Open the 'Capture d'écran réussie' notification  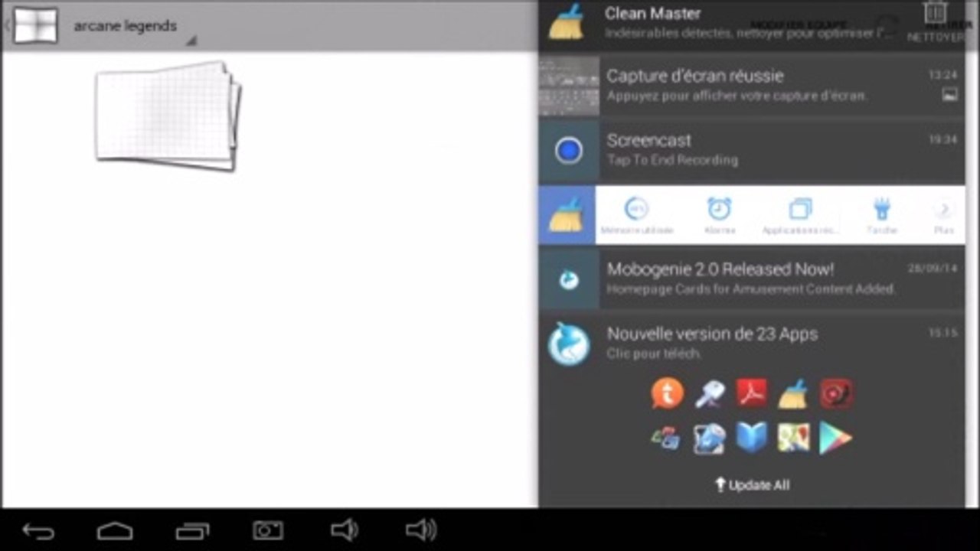pos(751,85)
